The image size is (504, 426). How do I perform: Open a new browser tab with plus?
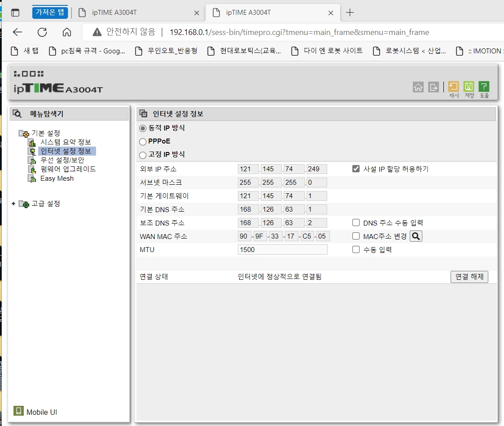tap(350, 13)
